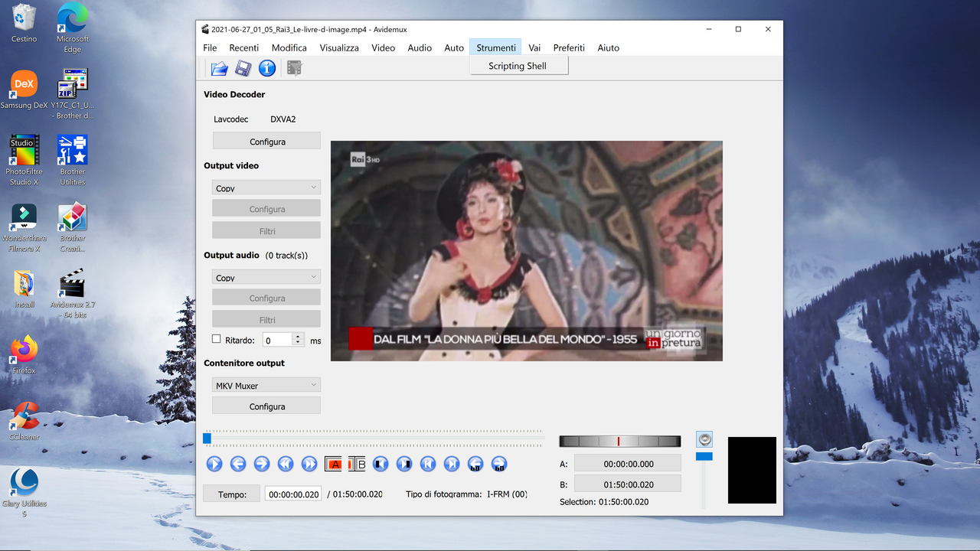Open the Auto menu
Screen dimensions: 980x551
(x=454, y=47)
